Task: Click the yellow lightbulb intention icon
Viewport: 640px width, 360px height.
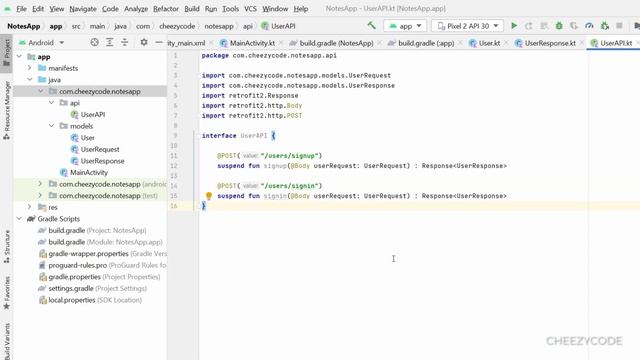Action: [209, 196]
